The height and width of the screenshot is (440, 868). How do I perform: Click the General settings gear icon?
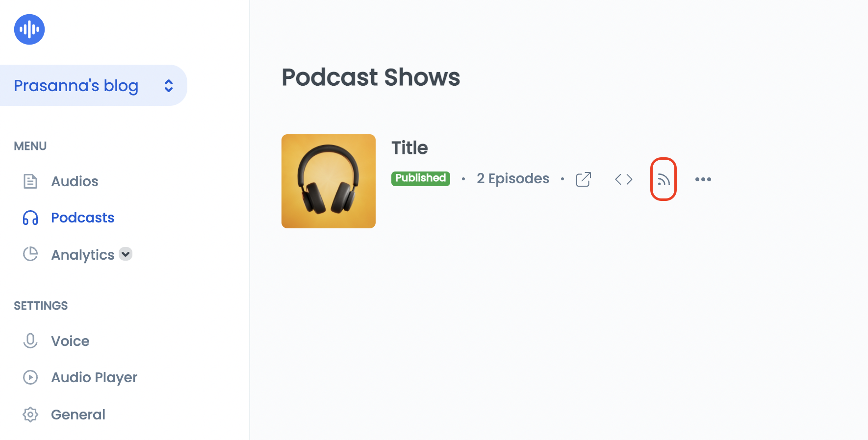[x=30, y=415]
